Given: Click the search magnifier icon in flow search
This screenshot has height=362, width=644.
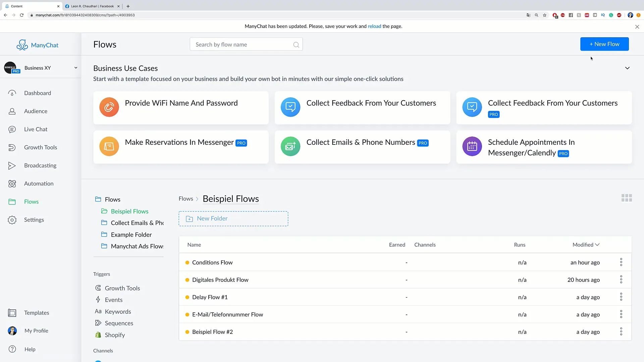Looking at the screenshot, I should pyautogui.click(x=296, y=45).
